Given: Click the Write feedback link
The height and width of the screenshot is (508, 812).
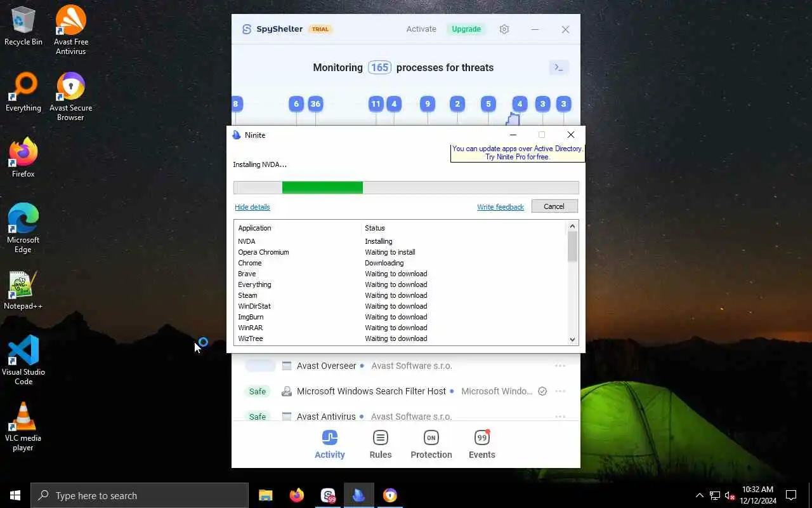Looking at the screenshot, I should [x=501, y=207].
